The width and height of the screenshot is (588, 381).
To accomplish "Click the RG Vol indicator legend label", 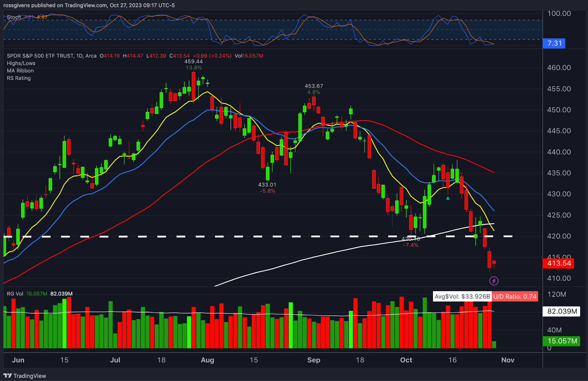I will (15, 294).
